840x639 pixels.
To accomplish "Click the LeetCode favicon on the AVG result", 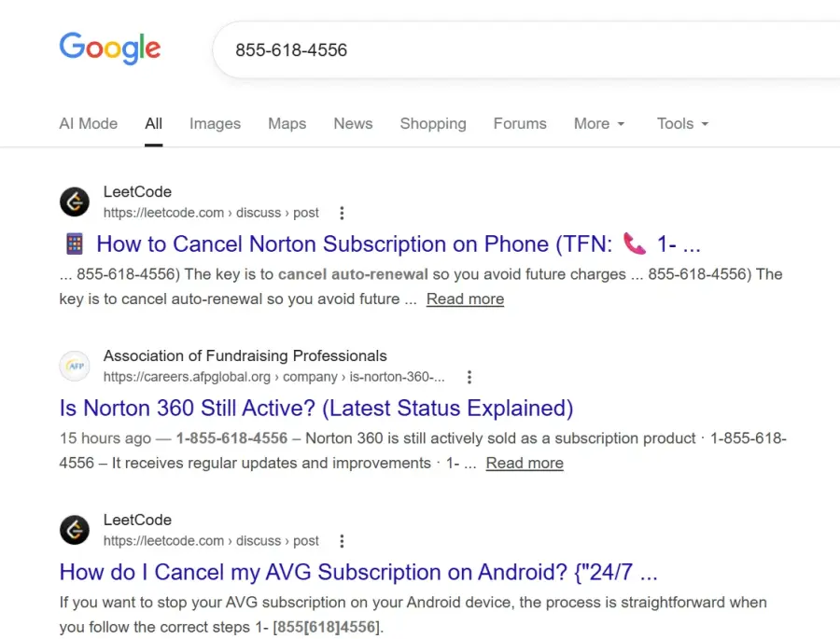I will (x=75, y=530).
